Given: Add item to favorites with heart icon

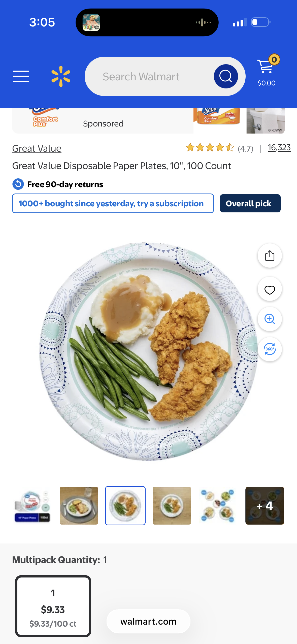Looking at the screenshot, I should click(270, 289).
